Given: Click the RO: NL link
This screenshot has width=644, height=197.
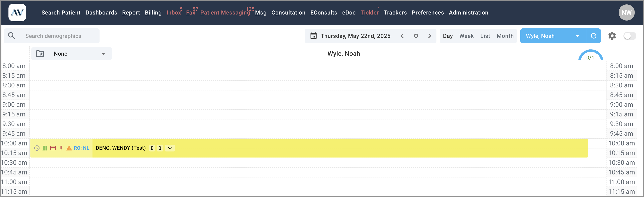Looking at the screenshot, I should [81, 148].
